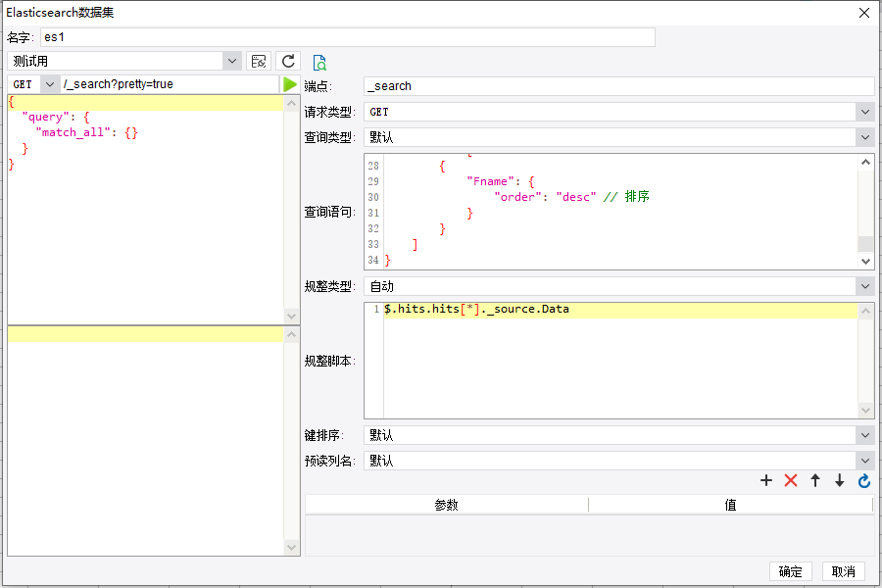Expand the 预读列名 dropdown

tap(864, 461)
